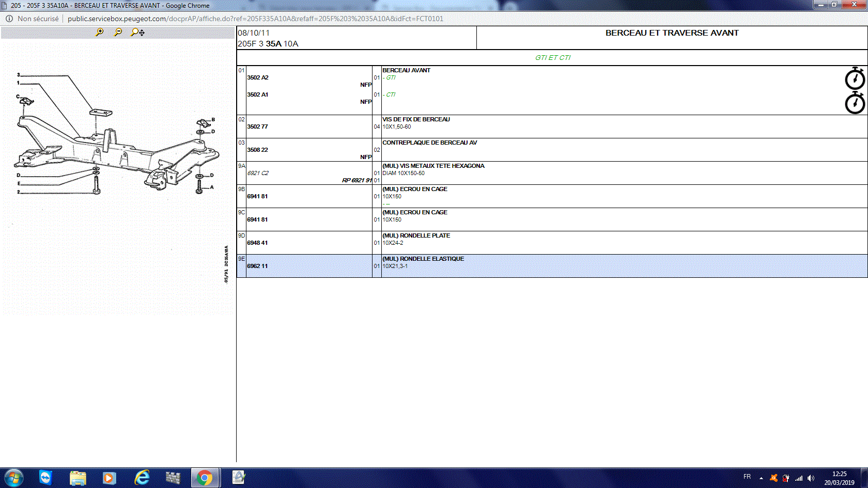868x488 pixels.
Task: Open the Windows Start menu
Action: pyautogui.click(x=14, y=478)
